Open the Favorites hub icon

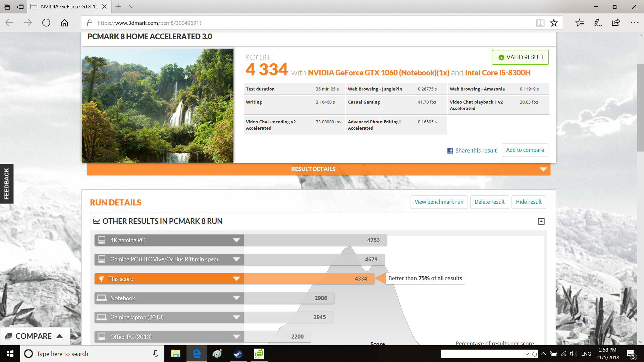[x=580, y=23]
